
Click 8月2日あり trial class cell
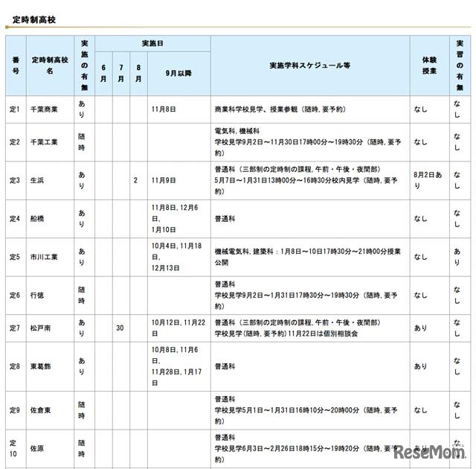pos(428,180)
